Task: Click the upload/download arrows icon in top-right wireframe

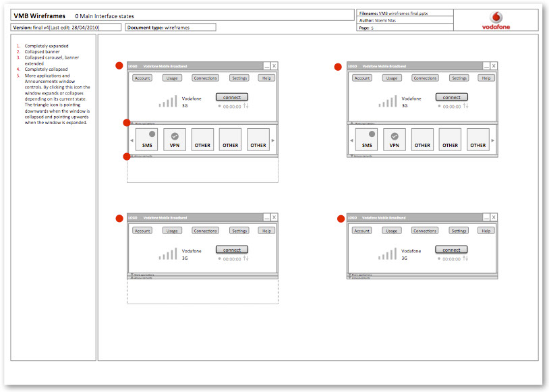Action: (x=466, y=106)
